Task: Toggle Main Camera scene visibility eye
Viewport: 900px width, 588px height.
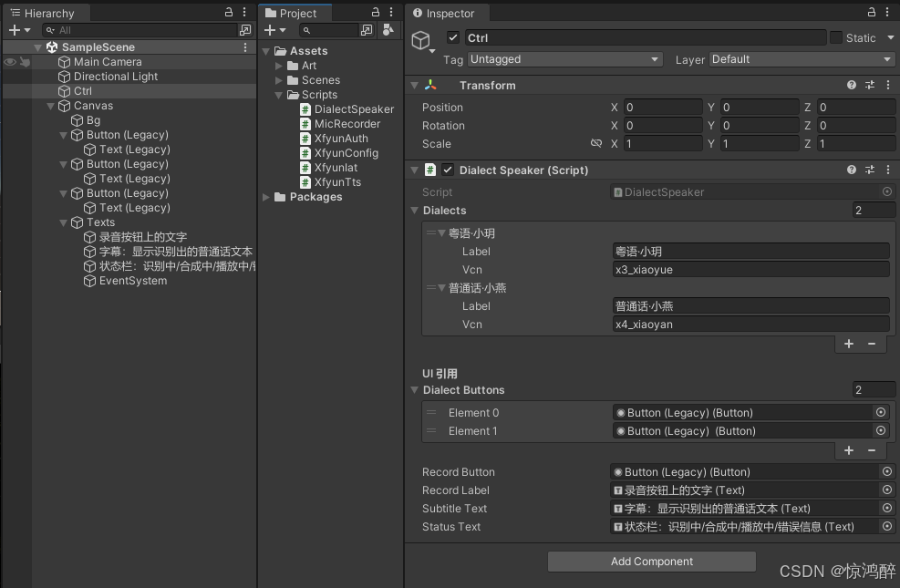Action: pos(10,62)
